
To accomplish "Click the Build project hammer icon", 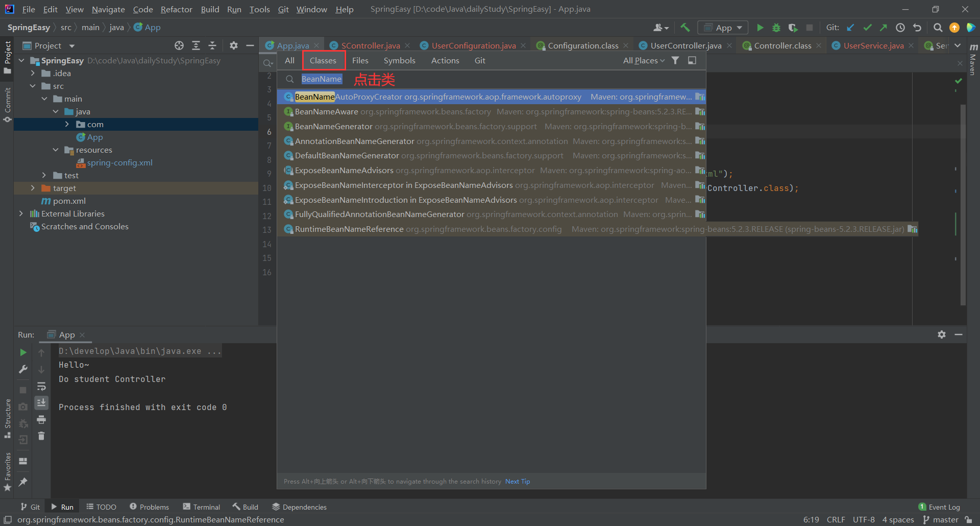I will (685, 28).
